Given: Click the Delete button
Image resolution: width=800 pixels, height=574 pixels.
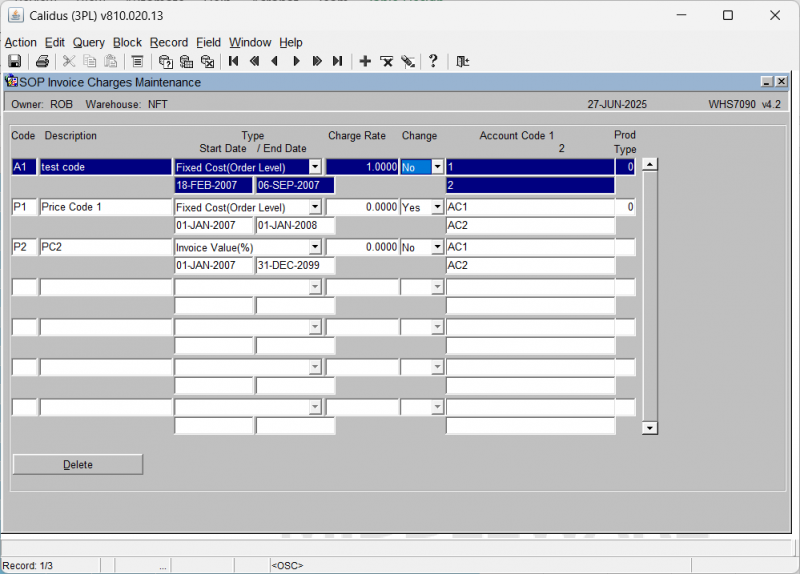Looking at the screenshot, I should tap(78, 464).
